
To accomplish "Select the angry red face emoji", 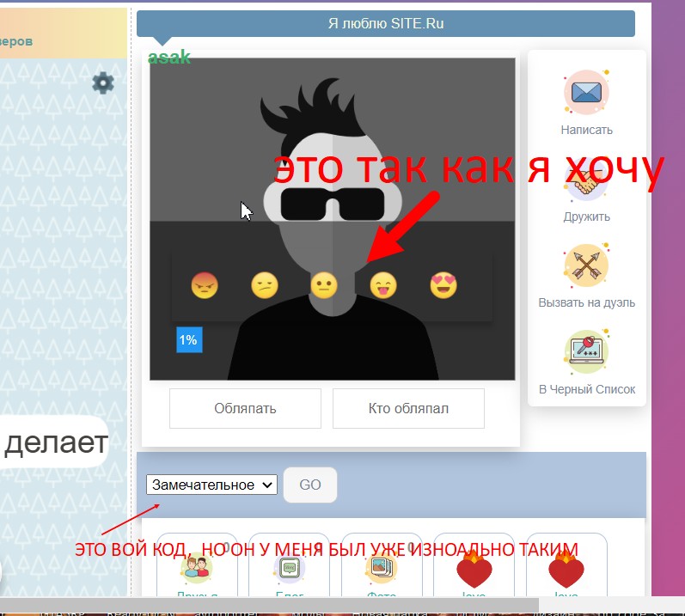I will point(204,284).
